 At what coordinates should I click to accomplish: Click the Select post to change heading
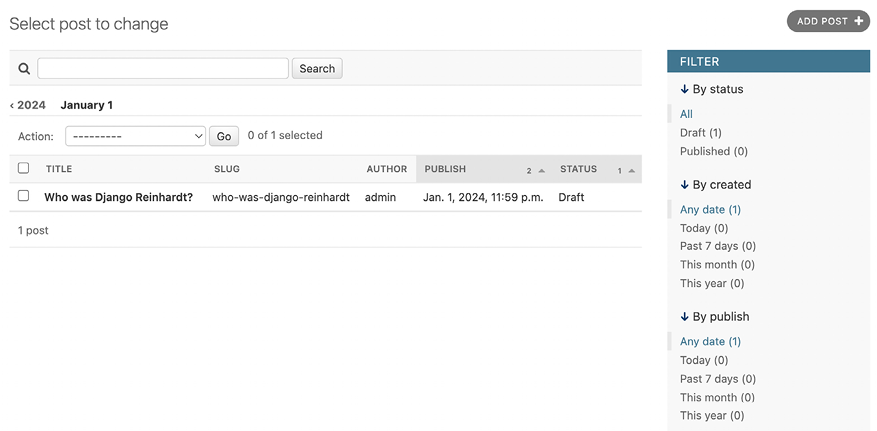click(x=89, y=23)
